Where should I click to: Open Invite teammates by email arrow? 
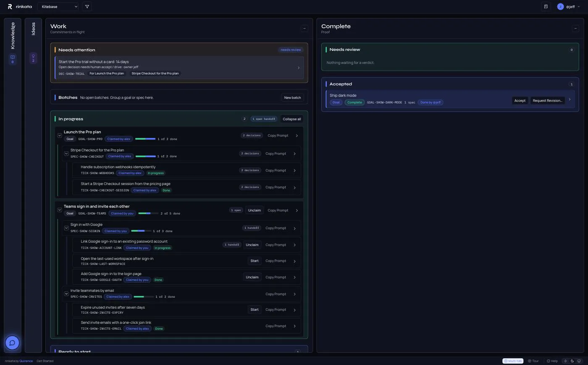[294, 294]
